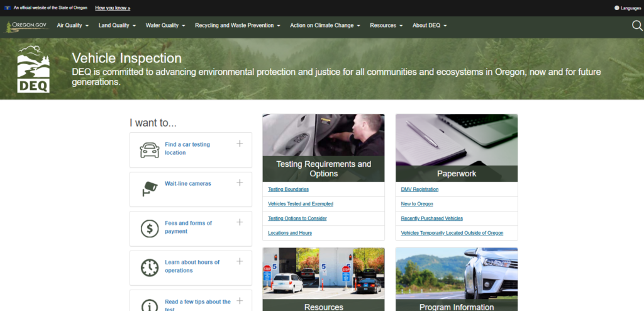
Task: Expand Fees and forms of payment
Action: 240,222
